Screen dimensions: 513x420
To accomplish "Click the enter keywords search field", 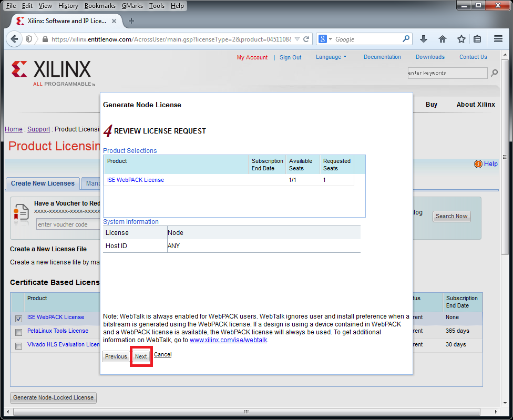I will coord(448,73).
